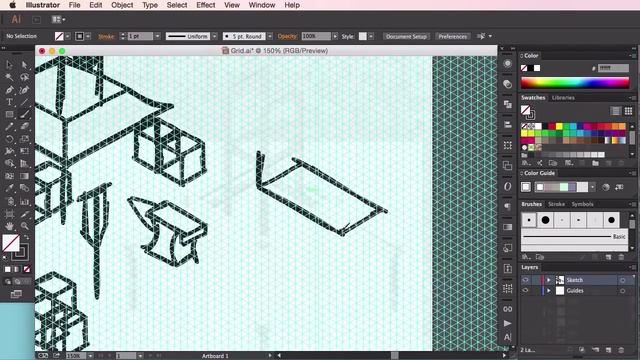Select the Paintbrush tool
The image size is (640, 360).
point(24,114)
